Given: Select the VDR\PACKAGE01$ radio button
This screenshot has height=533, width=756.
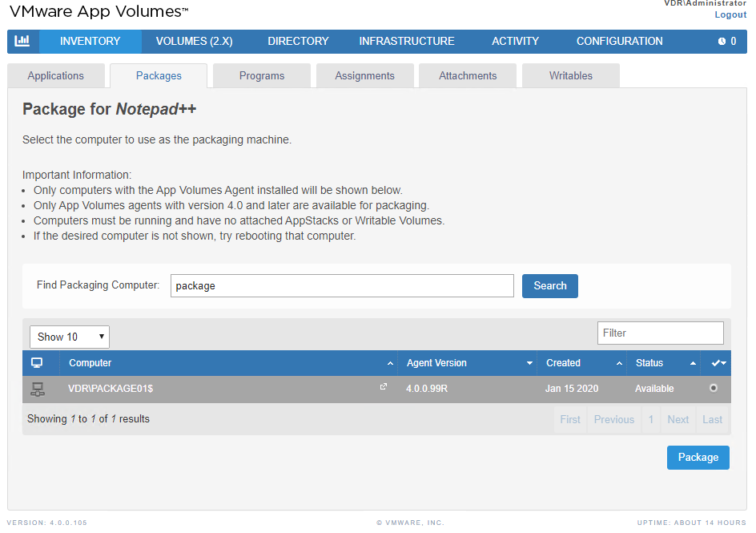Looking at the screenshot, I should 714,388.
